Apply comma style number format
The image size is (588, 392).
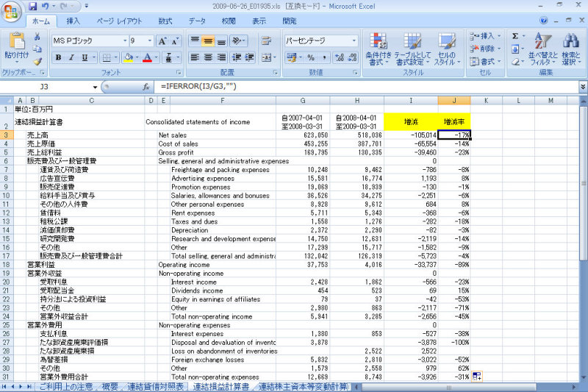tap(324, 57)
